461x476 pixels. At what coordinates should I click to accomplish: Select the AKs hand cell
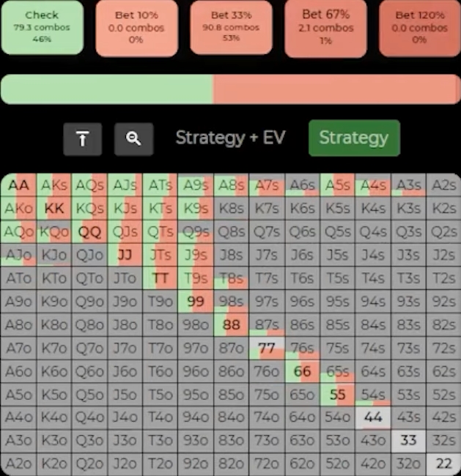[54, 186]
